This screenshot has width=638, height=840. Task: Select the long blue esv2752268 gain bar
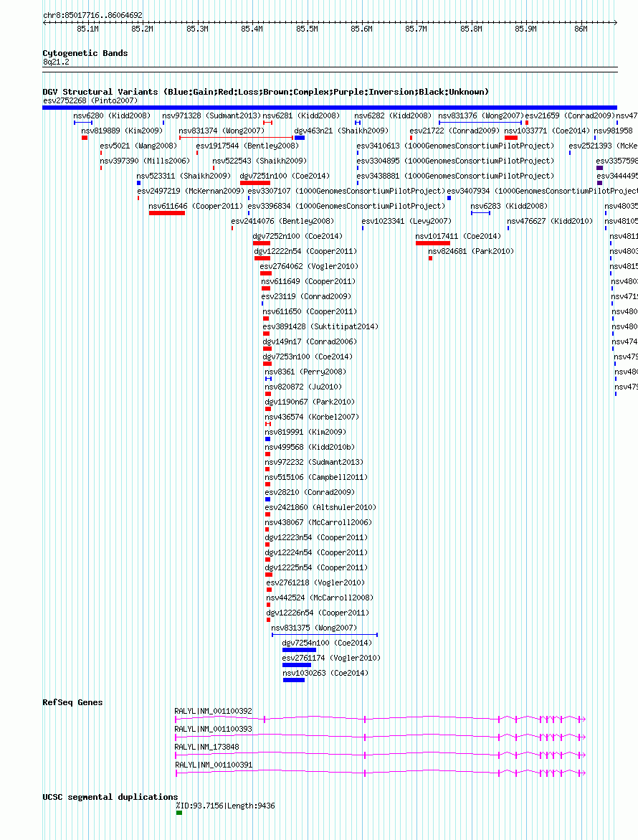point(330,108)
